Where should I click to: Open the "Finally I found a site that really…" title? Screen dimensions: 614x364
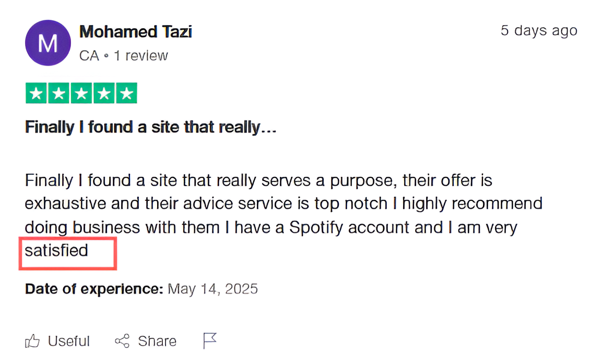pyautogui.click(x=151, y=127)
